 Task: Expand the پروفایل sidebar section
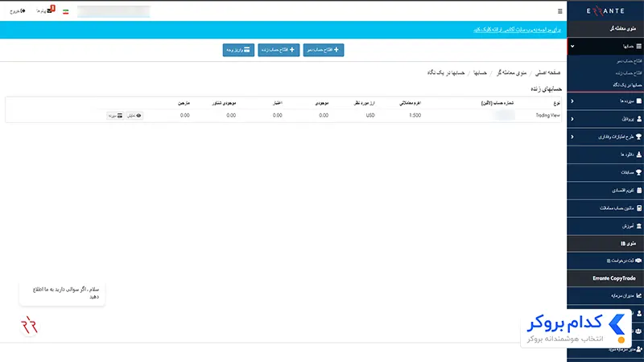coord(605,119)
